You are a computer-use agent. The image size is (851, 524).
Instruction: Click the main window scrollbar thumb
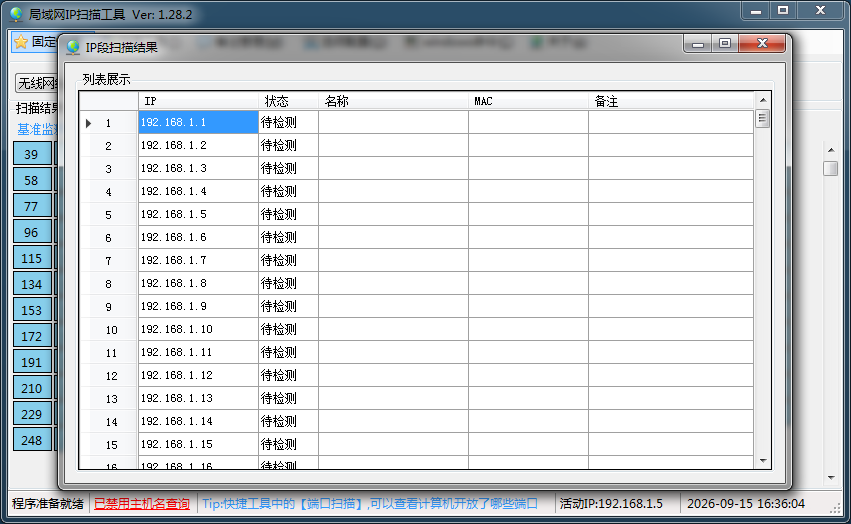point(831,168)
